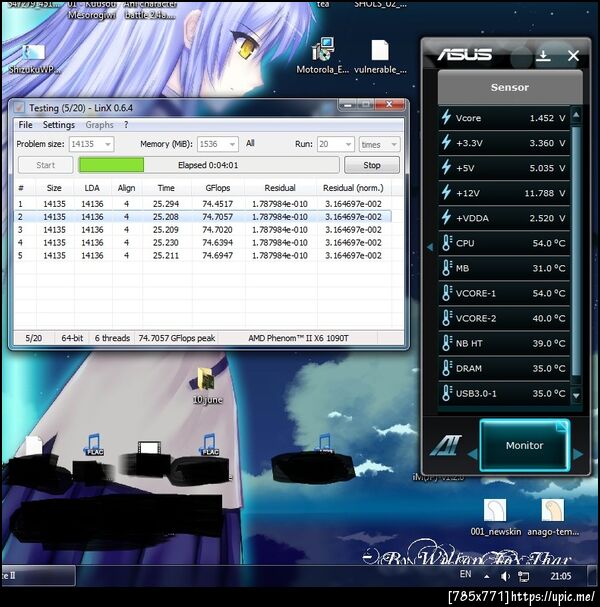Viewport: 600px width, 607px height.
Task: Click the EN language indicator in taskbar
Action: point(465,574)
